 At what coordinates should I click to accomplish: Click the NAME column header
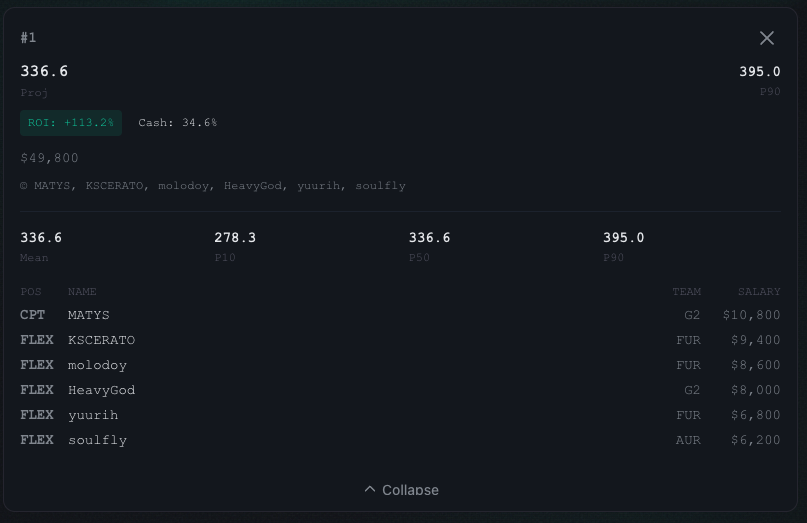[82, 292]
